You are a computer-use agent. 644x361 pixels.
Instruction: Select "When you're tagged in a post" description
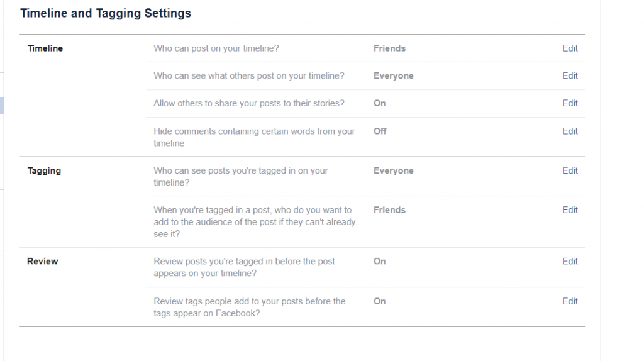pyautogui.click(x=255, y=222)
